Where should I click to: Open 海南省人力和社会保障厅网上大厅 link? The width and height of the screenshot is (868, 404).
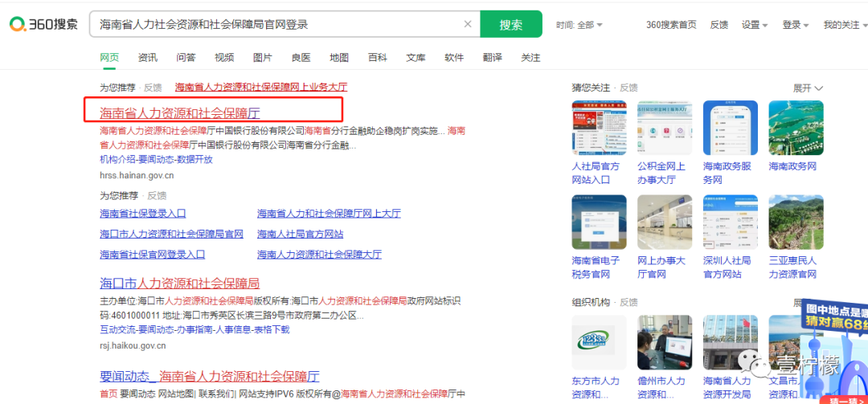pyautogui.click(x=329, y=214)
